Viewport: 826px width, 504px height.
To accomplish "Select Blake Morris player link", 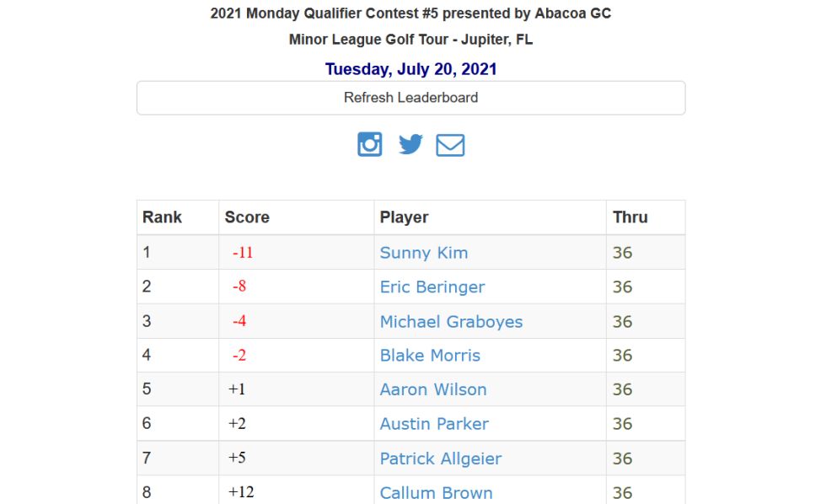I will click(430, 356).
